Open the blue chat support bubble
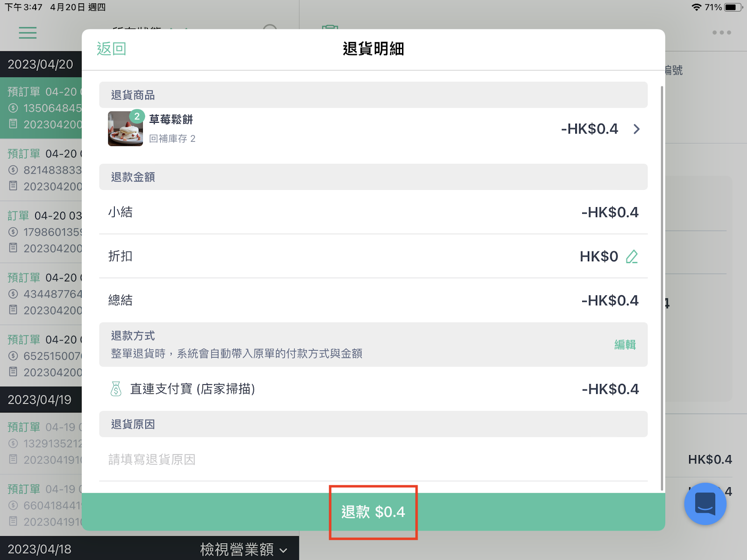Screen dimensions: 747x560 [x=705, y=504]
